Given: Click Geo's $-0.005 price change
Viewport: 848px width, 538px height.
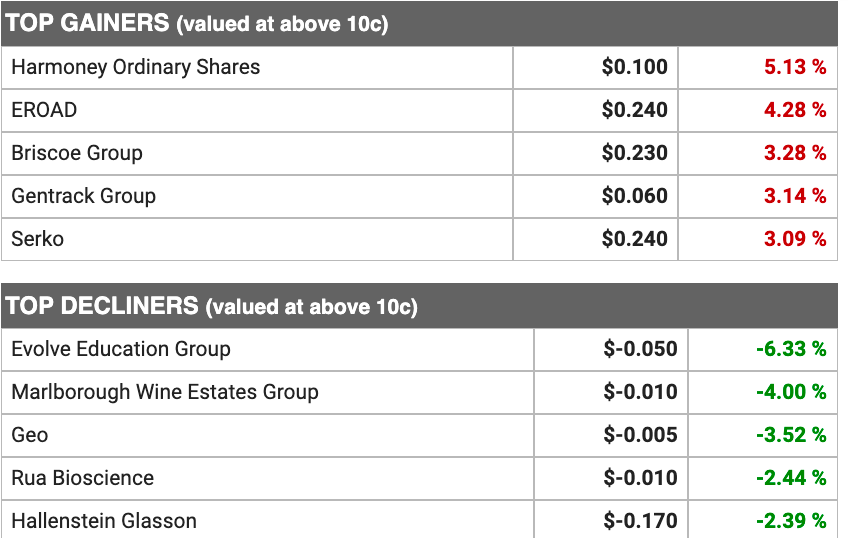Looking at the screenshot, I should 640,435.
